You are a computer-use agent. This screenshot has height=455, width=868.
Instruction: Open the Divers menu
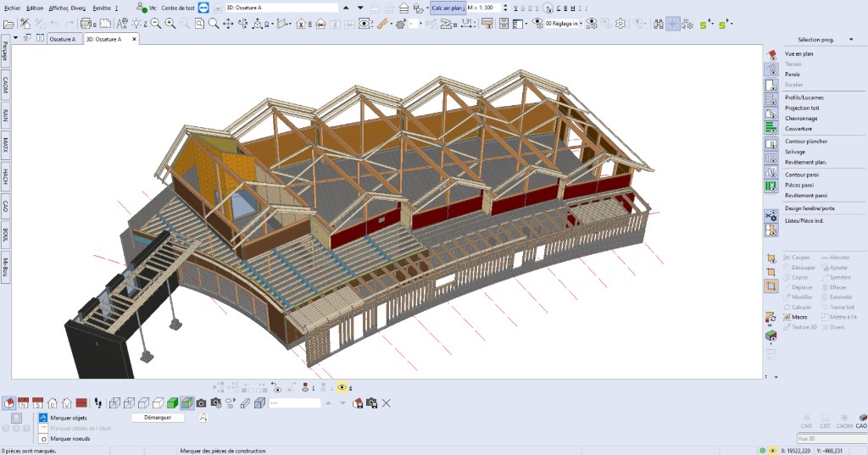78,8
